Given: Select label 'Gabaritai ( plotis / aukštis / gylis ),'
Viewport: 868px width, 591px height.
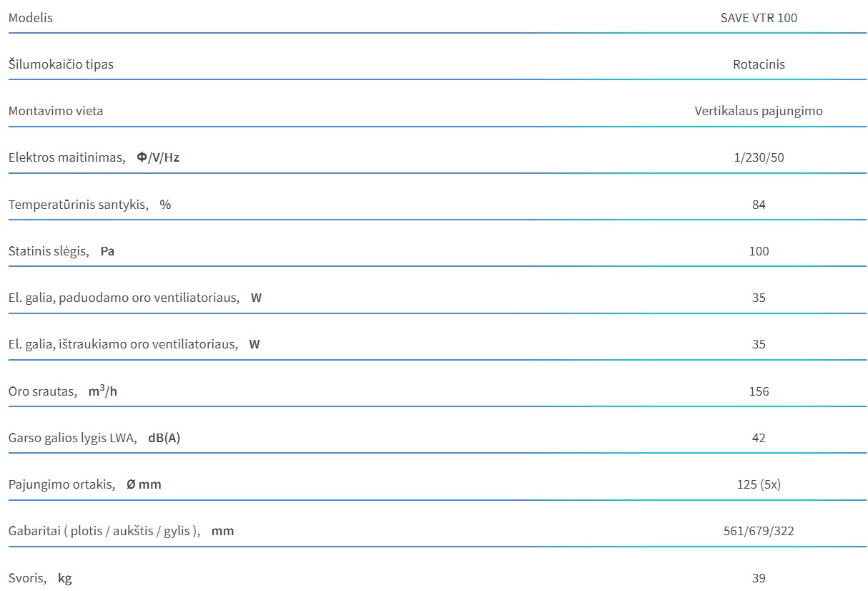Looking at the screenshot, I should tap(104, 531).
